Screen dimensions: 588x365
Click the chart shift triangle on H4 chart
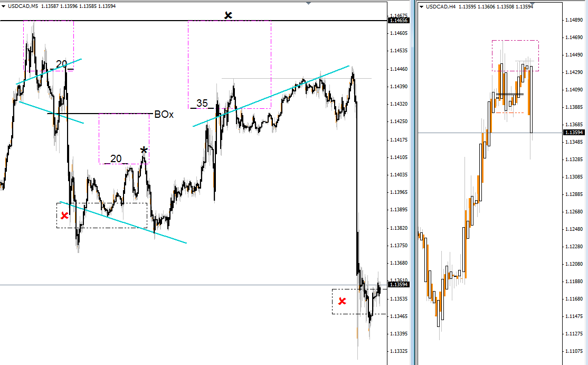pos(532,4)
